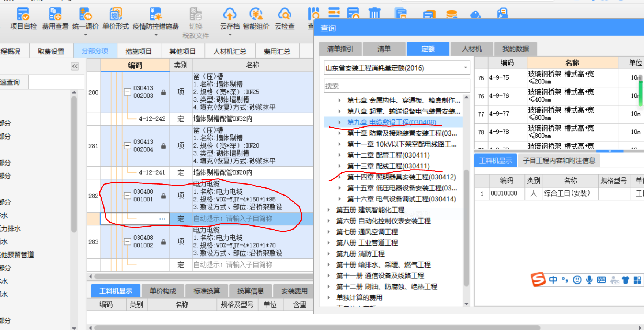Click the ... button in the highlighted code cell
This screenshot has width=644, height=330.
pos(162,219)
